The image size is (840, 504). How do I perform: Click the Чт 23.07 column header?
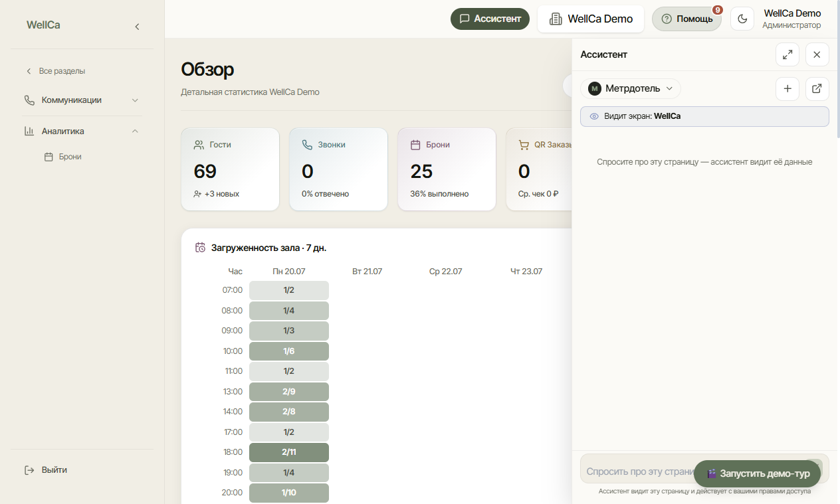pos(526,272)
